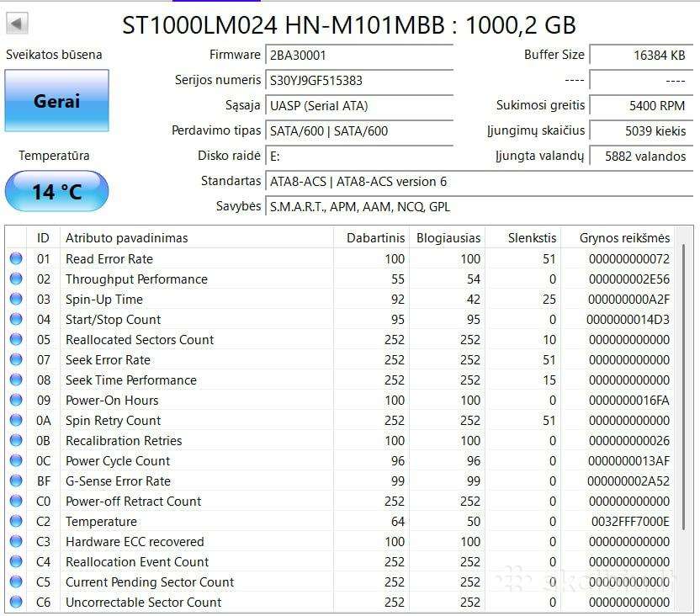Select the Throughput Performance attribute name
700x616 pixels.
tap(136, 279)
